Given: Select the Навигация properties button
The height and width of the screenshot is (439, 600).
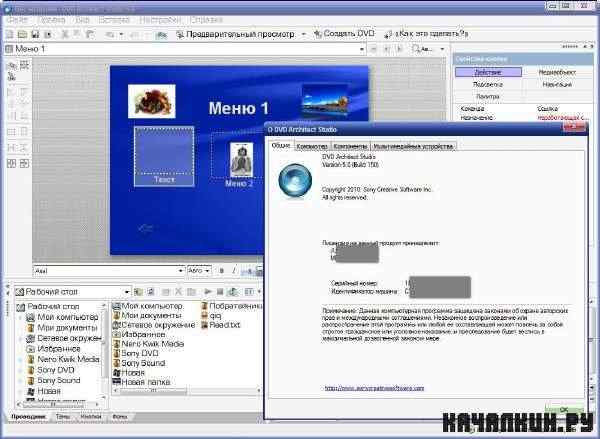Looking at the screenshot, I should (557, 84).
